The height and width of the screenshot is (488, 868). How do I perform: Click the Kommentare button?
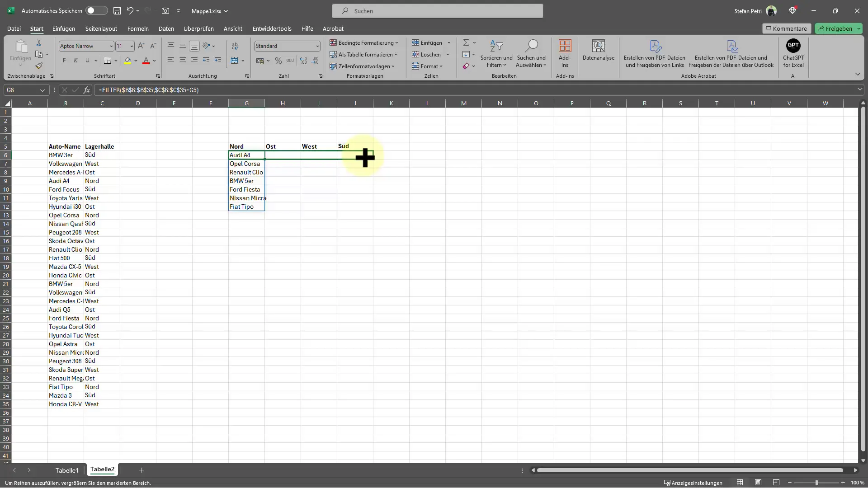tap(787, 28)
